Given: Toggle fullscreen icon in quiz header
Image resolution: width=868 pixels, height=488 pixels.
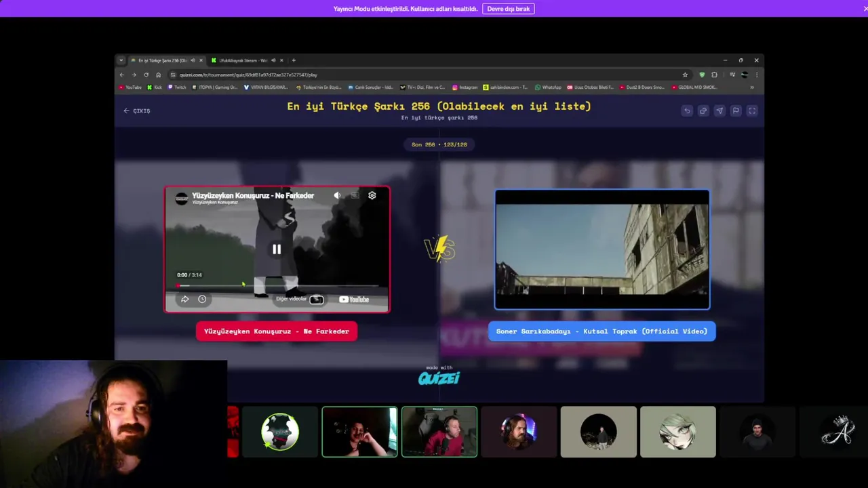Looking at the screenshot, I should pos(752,110).
